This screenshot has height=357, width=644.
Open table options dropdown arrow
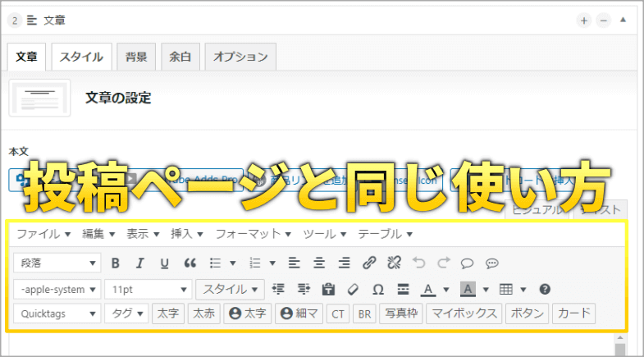coord(523,290)
